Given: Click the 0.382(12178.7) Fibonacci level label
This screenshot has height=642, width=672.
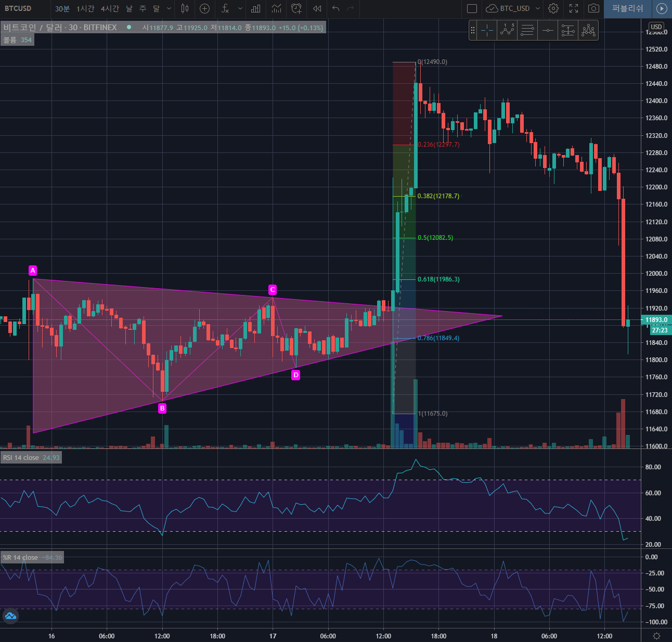Looking at the screenshot, I should (438, 196).
